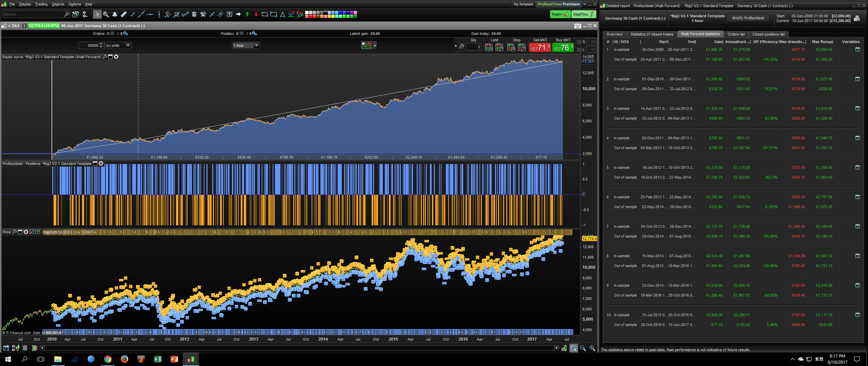Select the text annotation tool
868x366 pixels.
tap(230, 14)
